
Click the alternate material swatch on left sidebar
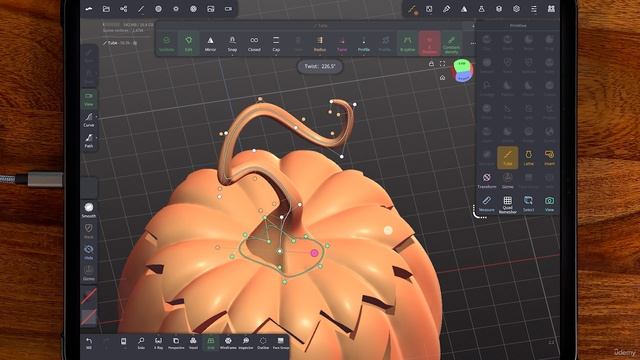click(89, 317)
